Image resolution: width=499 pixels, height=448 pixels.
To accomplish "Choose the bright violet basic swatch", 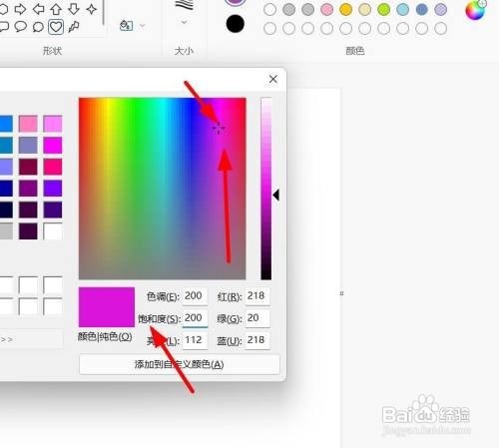I will click(x=53, y=189).
